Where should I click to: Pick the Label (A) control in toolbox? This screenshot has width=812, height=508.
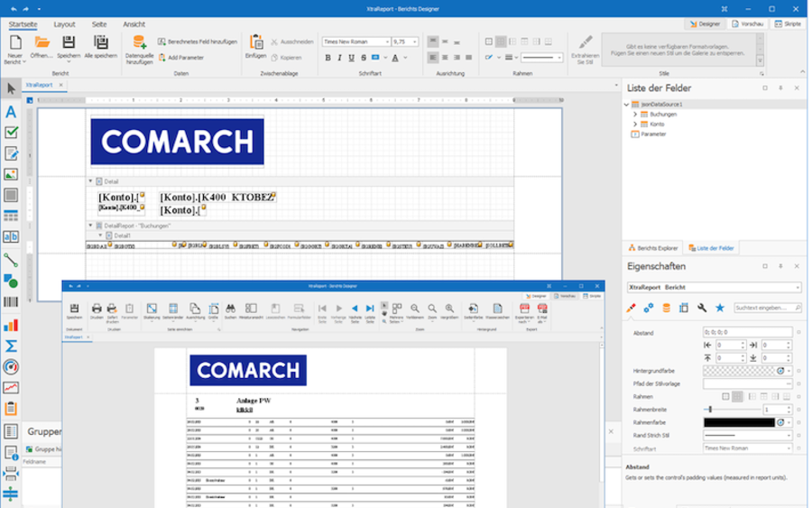[x=11, y=112]
